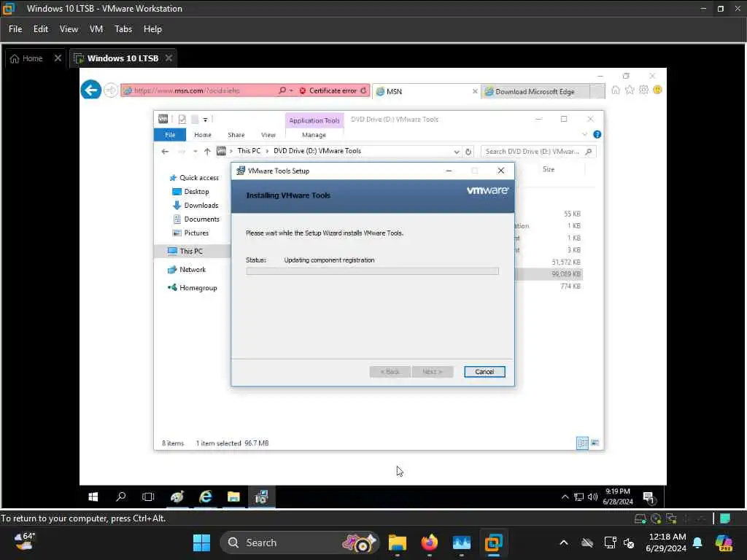Open the Help menu in VMware Workstation

tap(153, 29)
